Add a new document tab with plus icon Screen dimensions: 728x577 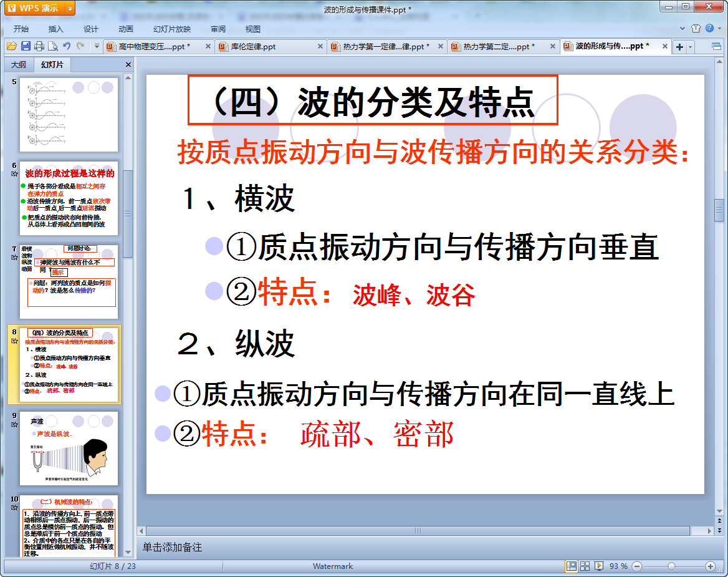tap(680, 47)
